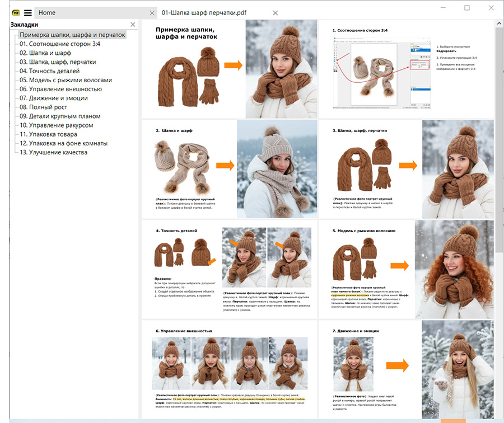Go to bookmark 13. Улучшение качества
The height and width of the screenshot is (423, 504).
click(x=54, y=152)
